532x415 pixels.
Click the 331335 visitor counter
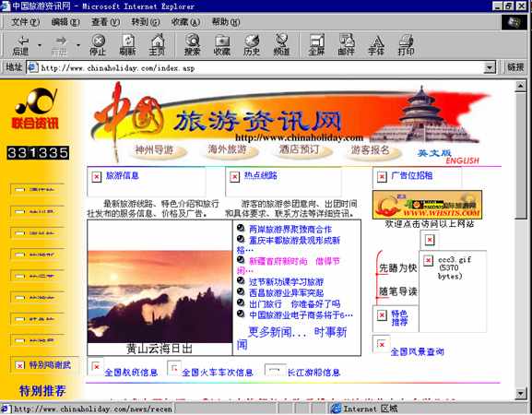click(38, 153)
